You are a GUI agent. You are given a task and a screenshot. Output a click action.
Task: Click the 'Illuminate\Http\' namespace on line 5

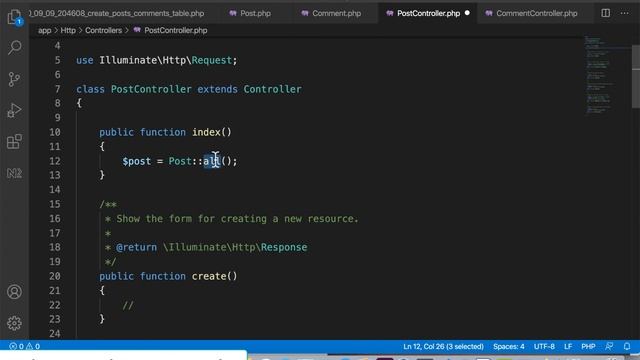(x=145, y=60)
